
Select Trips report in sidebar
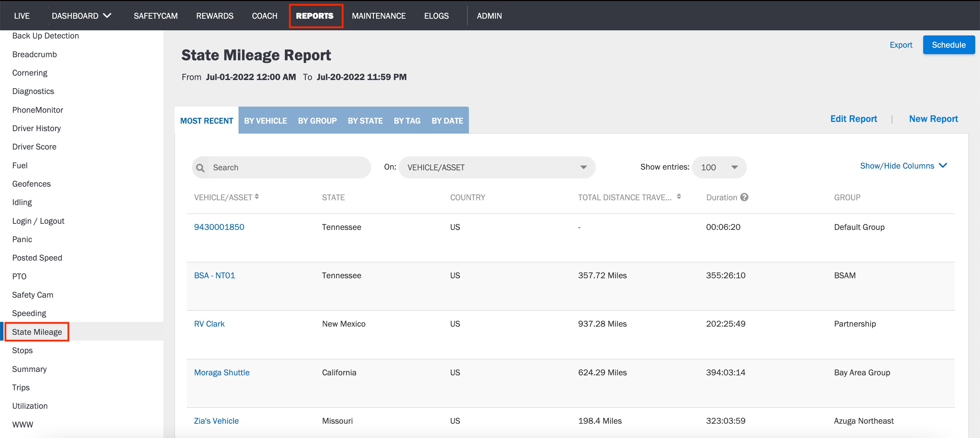21,387
